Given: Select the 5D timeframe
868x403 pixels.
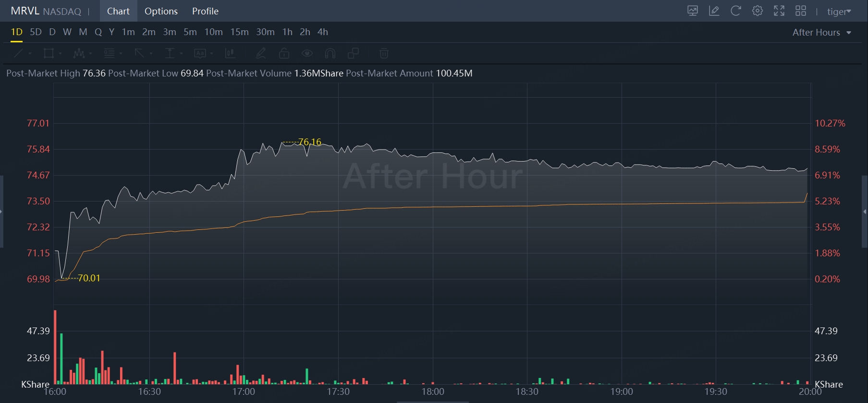Looking at the screenshot, I should tap(36, 32).
